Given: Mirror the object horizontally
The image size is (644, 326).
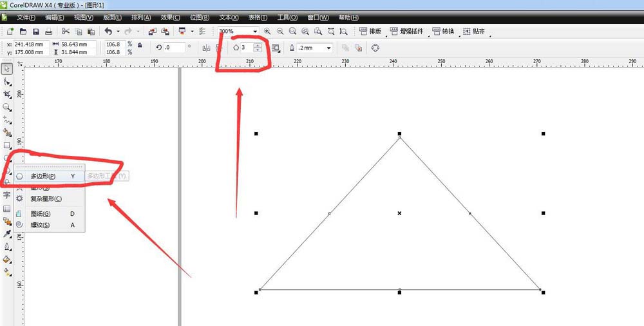Looking at the screenshot, I should pos(207,48).
